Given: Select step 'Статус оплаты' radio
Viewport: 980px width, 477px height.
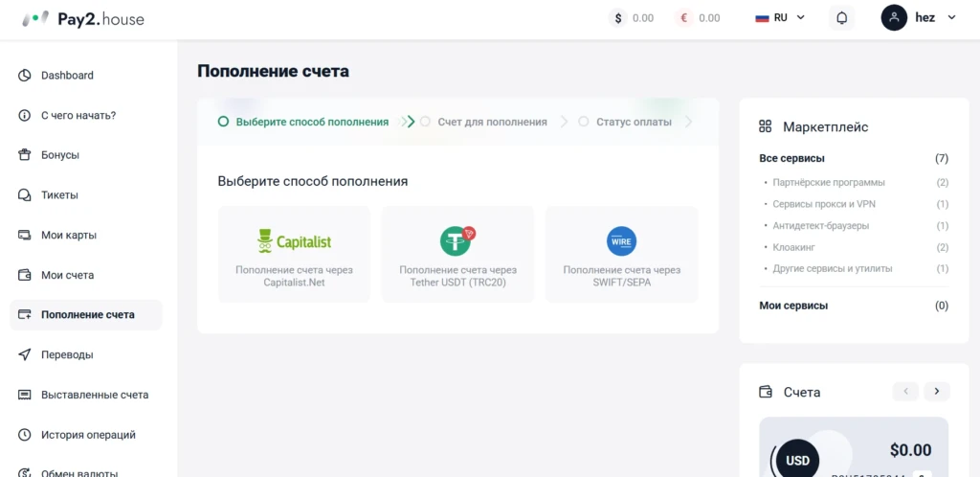Looking at the screenshot, I should (584, 122).
